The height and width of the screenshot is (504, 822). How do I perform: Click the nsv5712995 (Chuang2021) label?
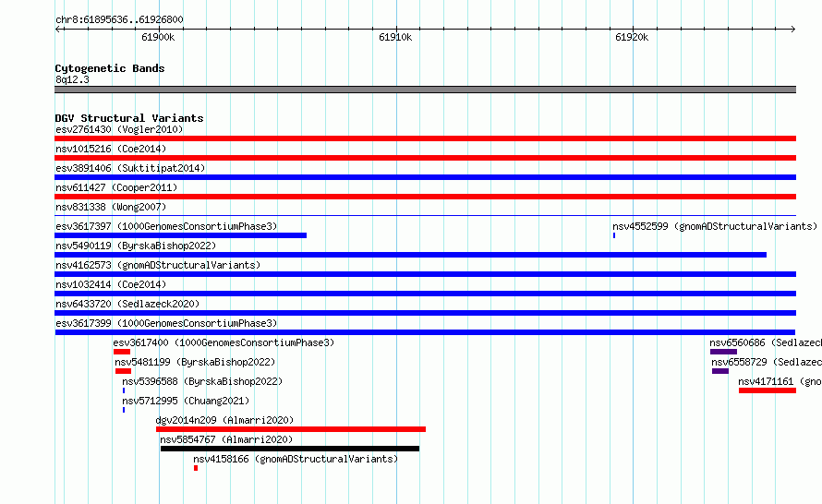click(x=186, y=401)
